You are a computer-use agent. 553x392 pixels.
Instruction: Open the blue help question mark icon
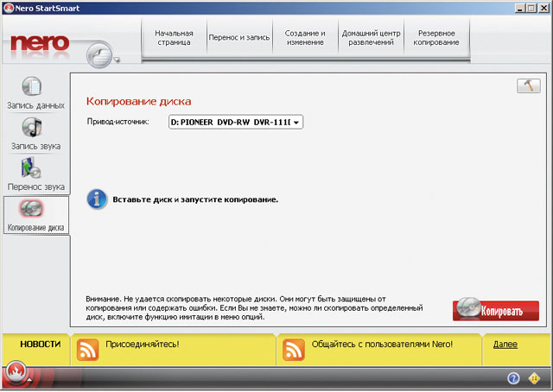coord(513,378)
